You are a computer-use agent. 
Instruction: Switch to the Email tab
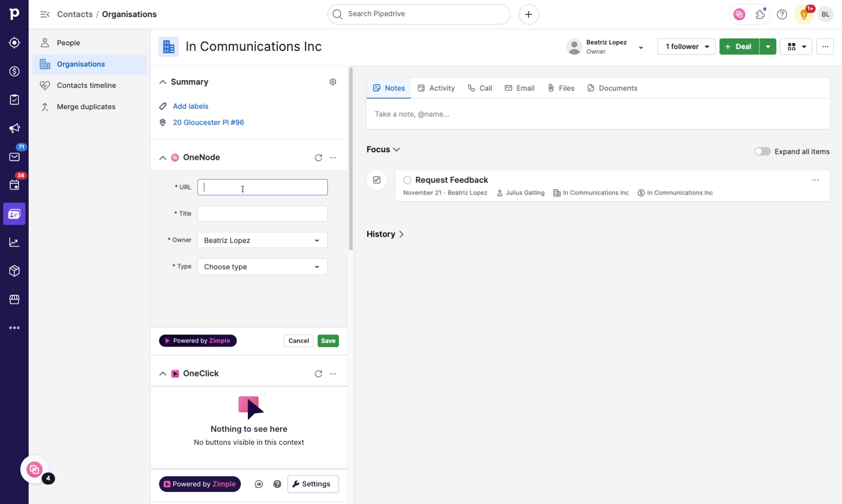[x=520, y=88]
